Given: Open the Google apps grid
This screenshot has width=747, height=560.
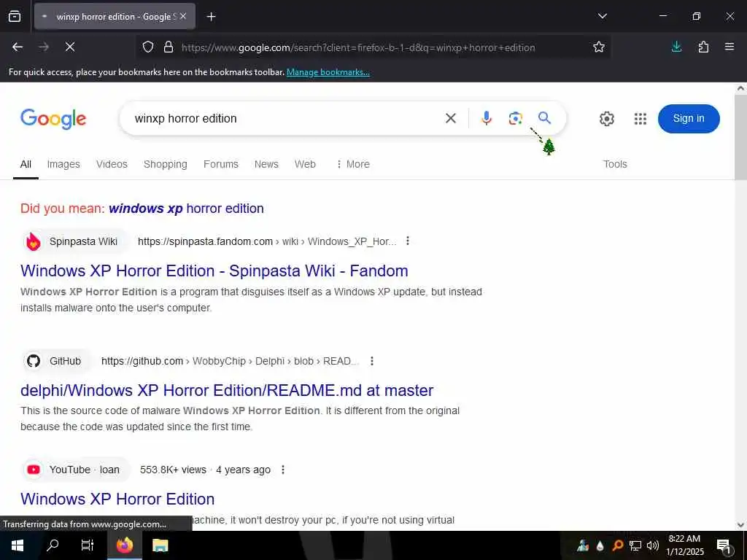Looking at the screenshot, I should point(640,119).
